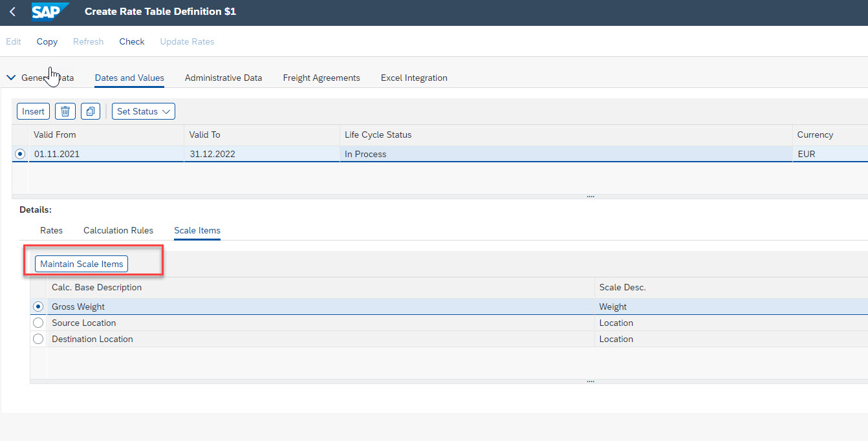Switch to the Rates details tab
Viewport: 868px width, 441px height.
(x=51, y=230)
